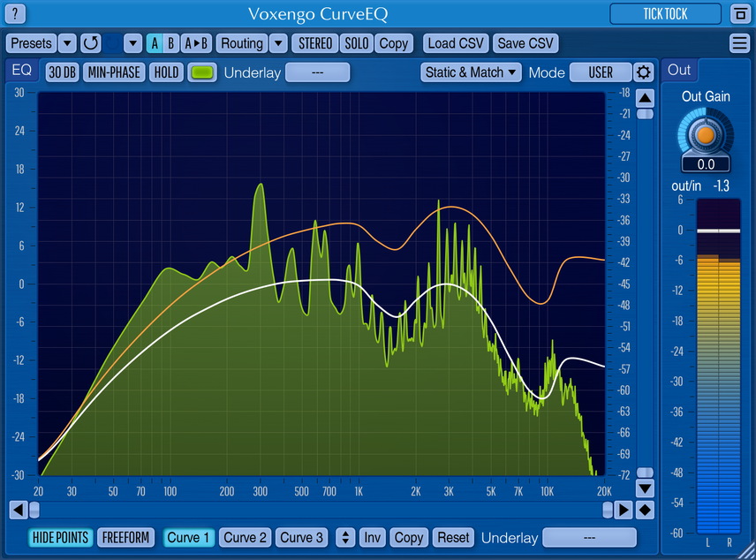Click the undo arrow icon
Image resolution: width=756 pixels, height=560 pixels.
click(x=91, y=43)
